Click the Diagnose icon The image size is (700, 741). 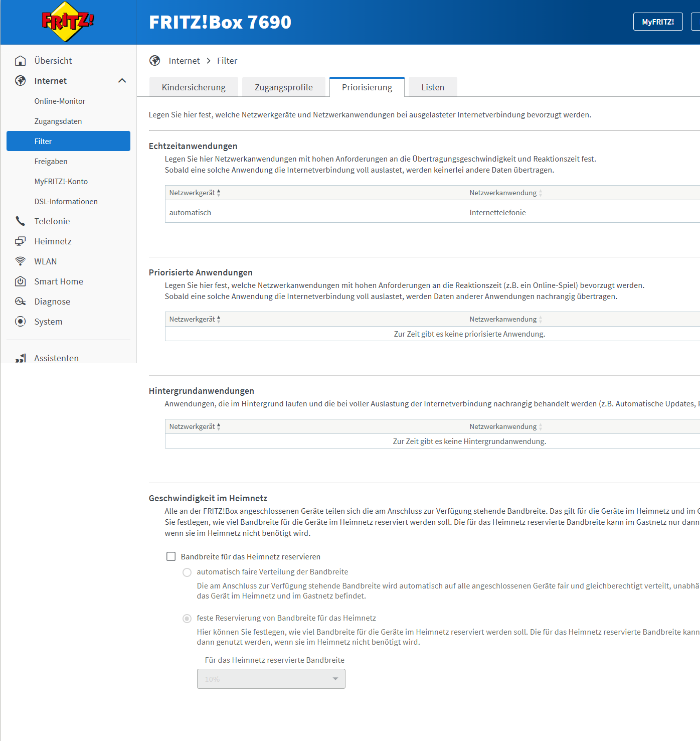pyautogui.click(x=21, y=302)
